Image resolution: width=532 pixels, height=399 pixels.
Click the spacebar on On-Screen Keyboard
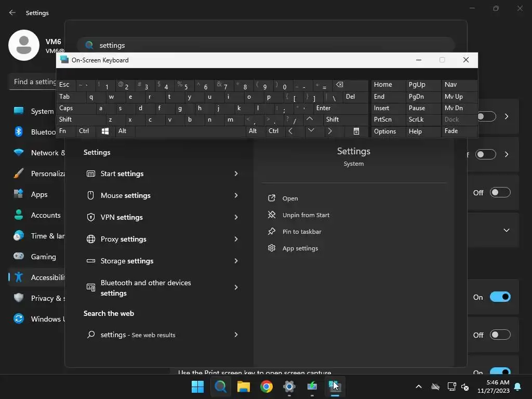(190, 131)
